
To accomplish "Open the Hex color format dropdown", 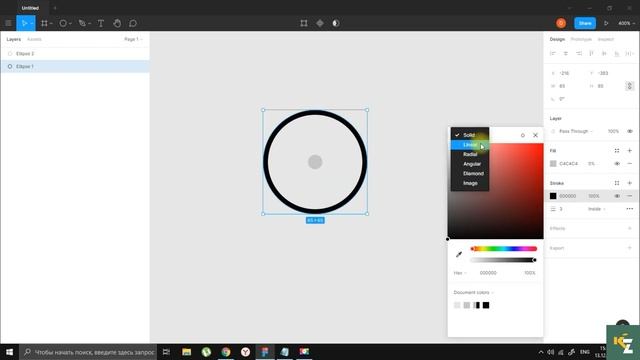I will click(x=460, y=273).
